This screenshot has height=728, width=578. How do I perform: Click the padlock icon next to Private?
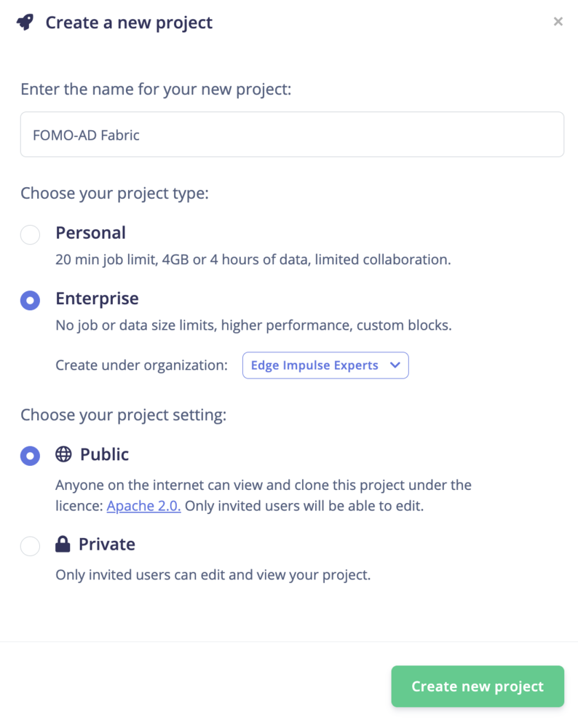(63, 544)
